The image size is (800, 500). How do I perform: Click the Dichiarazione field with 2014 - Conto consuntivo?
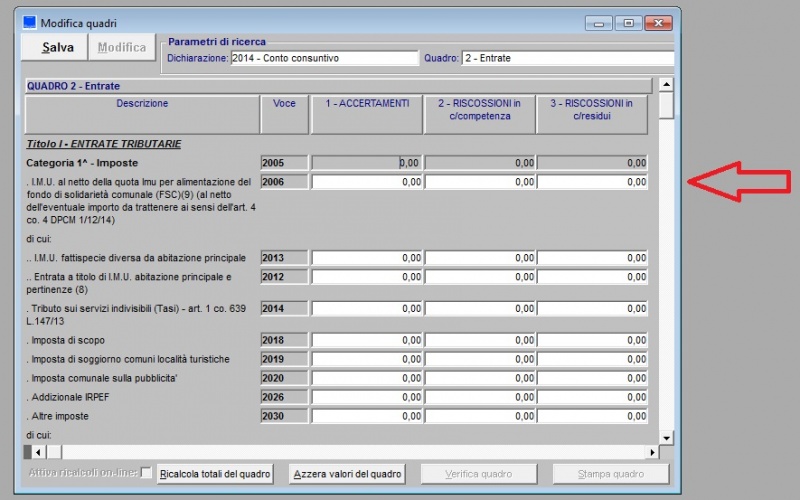tap(324, 58)
